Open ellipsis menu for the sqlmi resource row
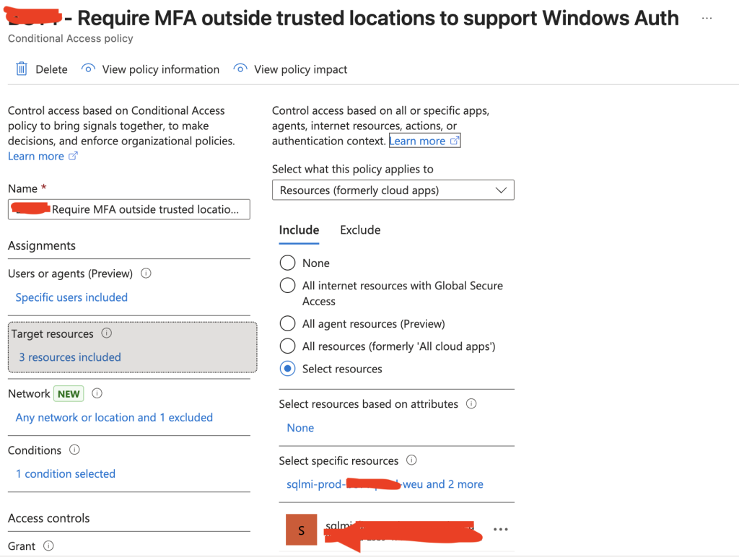The image size is (739, 560). click(500, 530)
